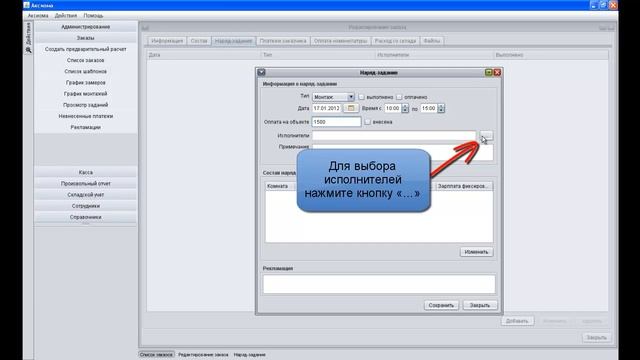Viewport: 640px width, 360px height.
Task: Click the Рекламация text area
Action: (379, 284)
